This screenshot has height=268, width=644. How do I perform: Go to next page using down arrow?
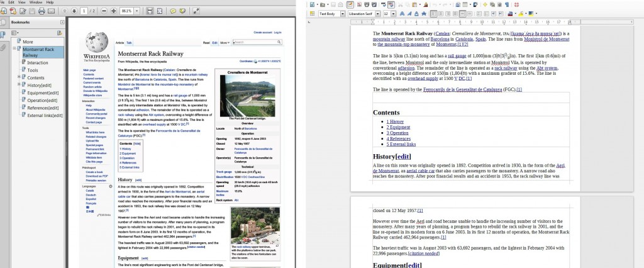[74, 11]
